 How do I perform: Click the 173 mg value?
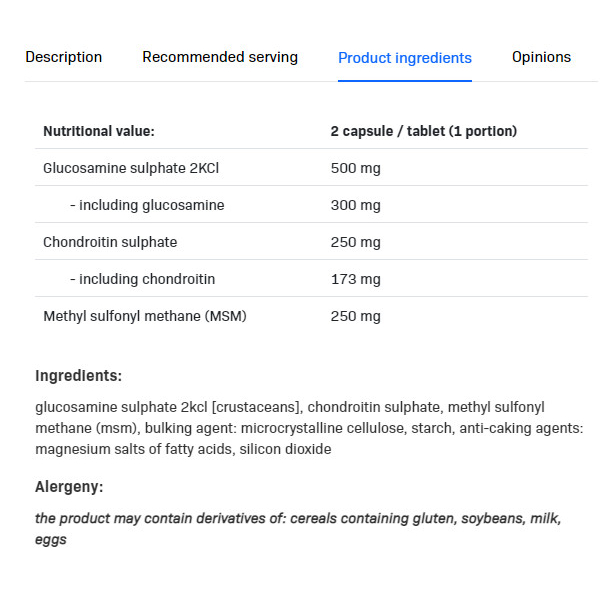355,279
